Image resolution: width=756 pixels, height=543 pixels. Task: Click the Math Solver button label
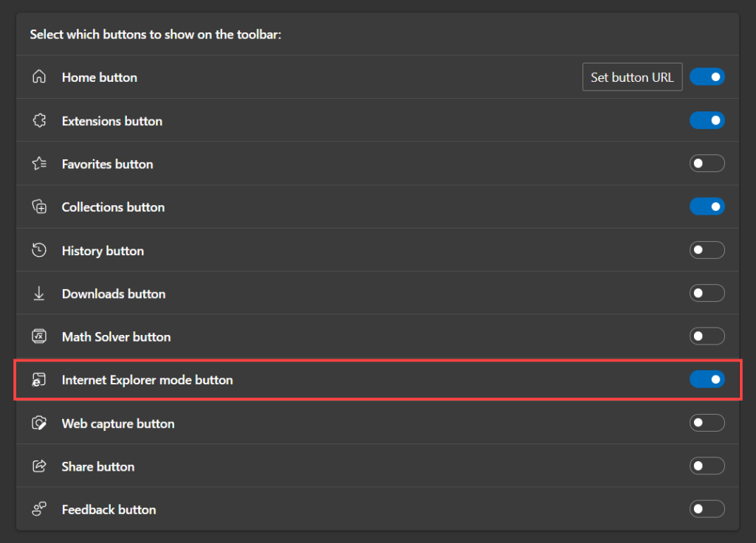pyautogui.click(x=116, y=337)
